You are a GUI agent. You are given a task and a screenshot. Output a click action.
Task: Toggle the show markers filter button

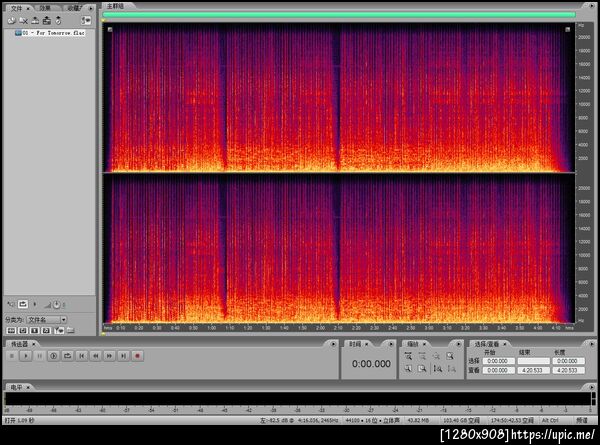point(59,330)
